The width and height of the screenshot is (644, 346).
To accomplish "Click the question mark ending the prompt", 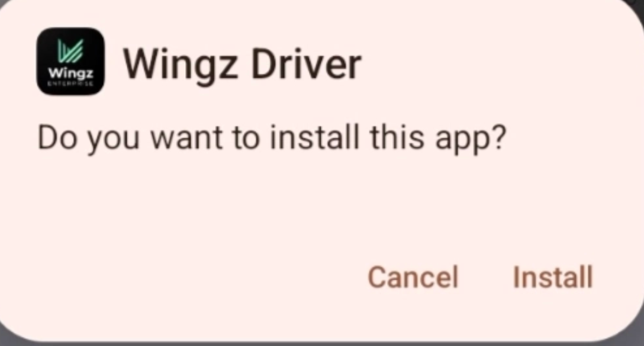I will click(500, 137).
